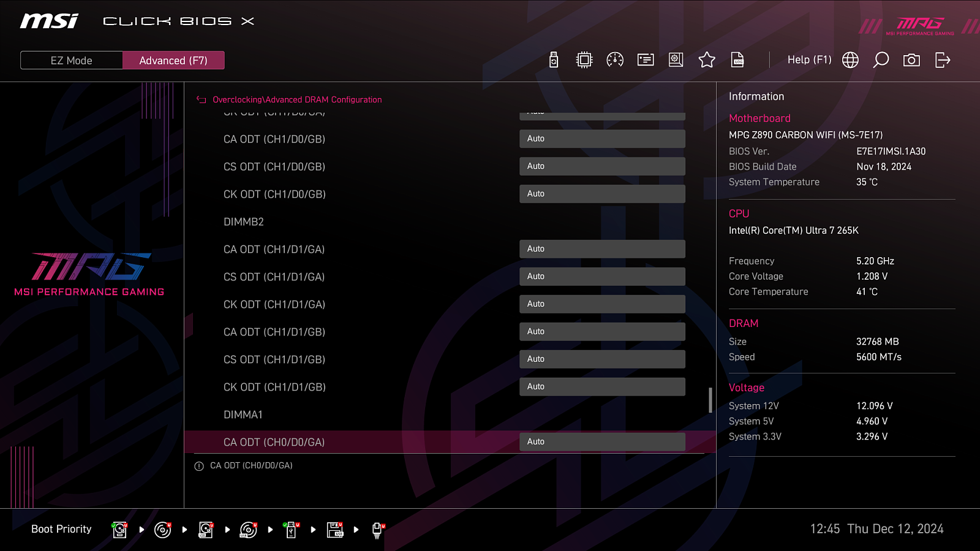Click the DIMMB2 section heading
This screenshot has width=980, height=551.
point(244,222)
